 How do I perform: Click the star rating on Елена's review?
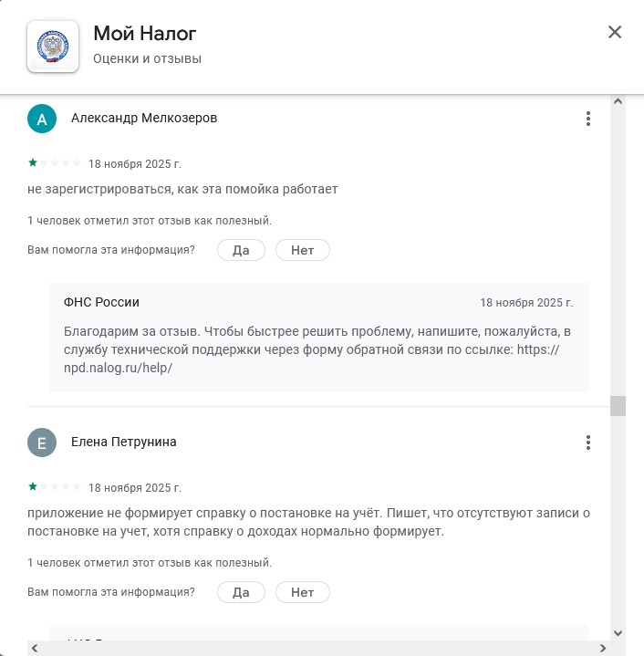coord(55,487)
